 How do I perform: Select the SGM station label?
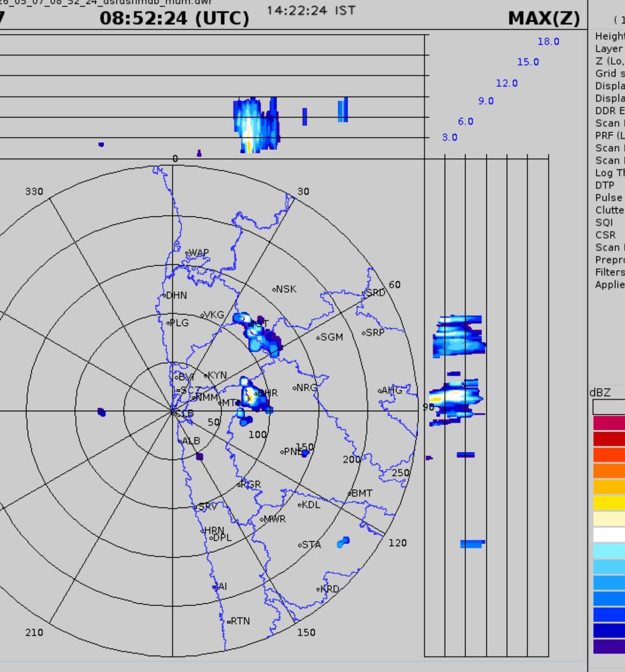point(331,337)
